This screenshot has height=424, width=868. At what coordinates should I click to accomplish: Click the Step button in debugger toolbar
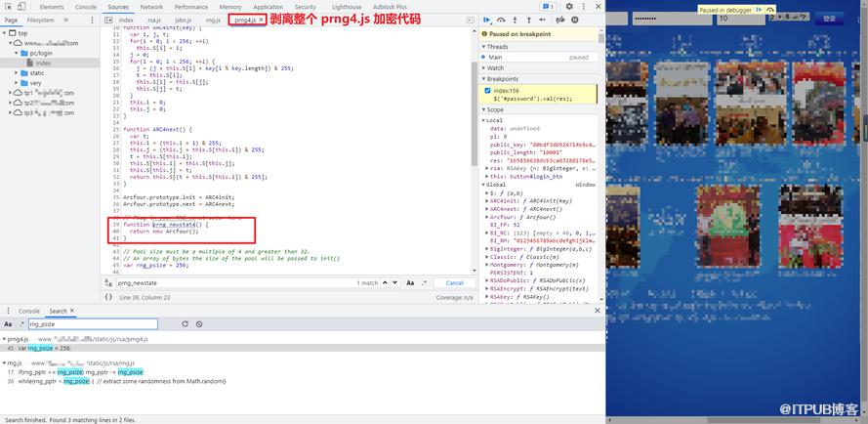coord(544,20)
